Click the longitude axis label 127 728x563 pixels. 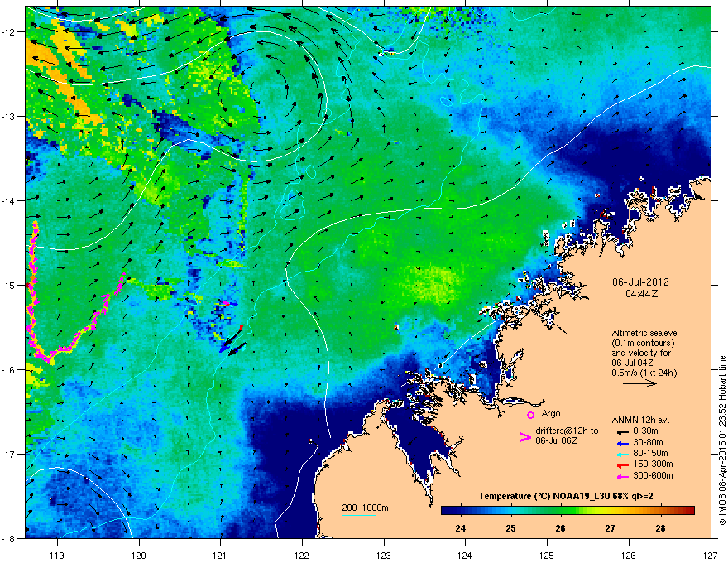pyautogui.click(x=711, y=556)
